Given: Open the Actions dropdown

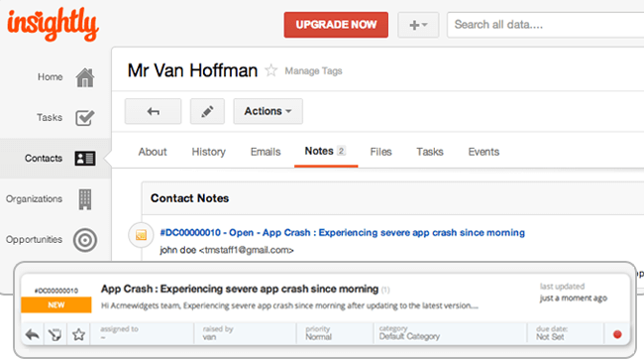Looking at the screenshot, I should (x=268, y=111).
